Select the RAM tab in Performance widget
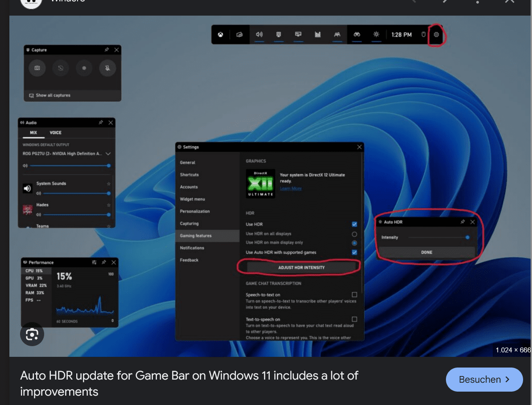532x405 pixels. 36,293
